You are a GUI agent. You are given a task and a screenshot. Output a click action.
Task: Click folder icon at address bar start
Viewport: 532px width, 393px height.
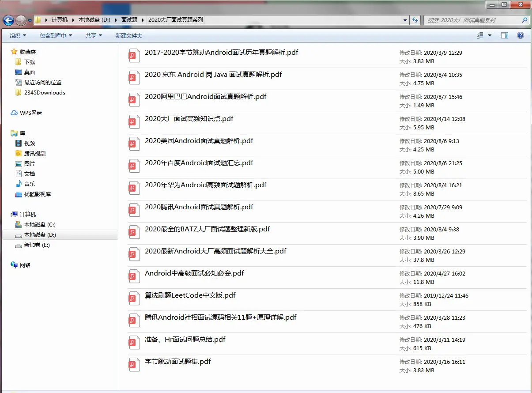point(38,20)
